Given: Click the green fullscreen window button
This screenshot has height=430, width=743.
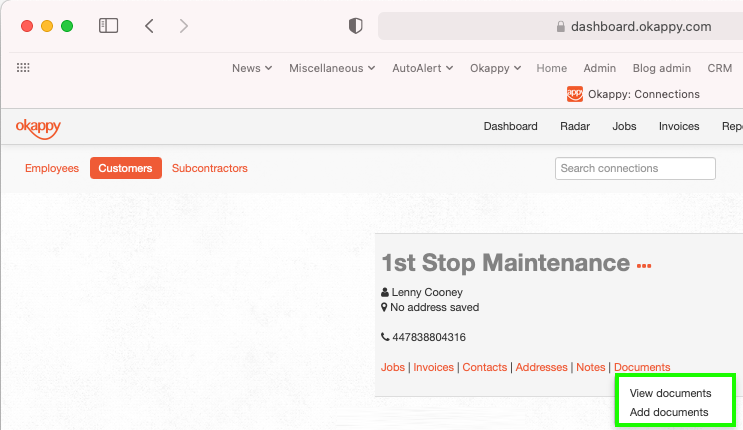Looking at the screenshot, I should [67, 26].
